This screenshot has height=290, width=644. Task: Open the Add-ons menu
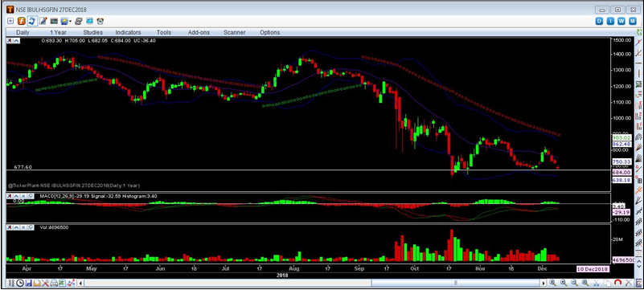[x=199, y=32]
